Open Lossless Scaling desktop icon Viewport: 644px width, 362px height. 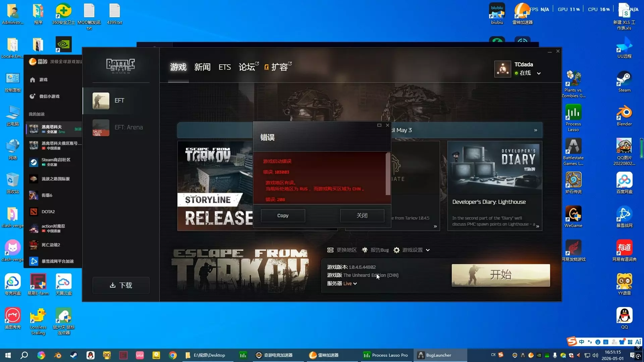pos(38,321)
